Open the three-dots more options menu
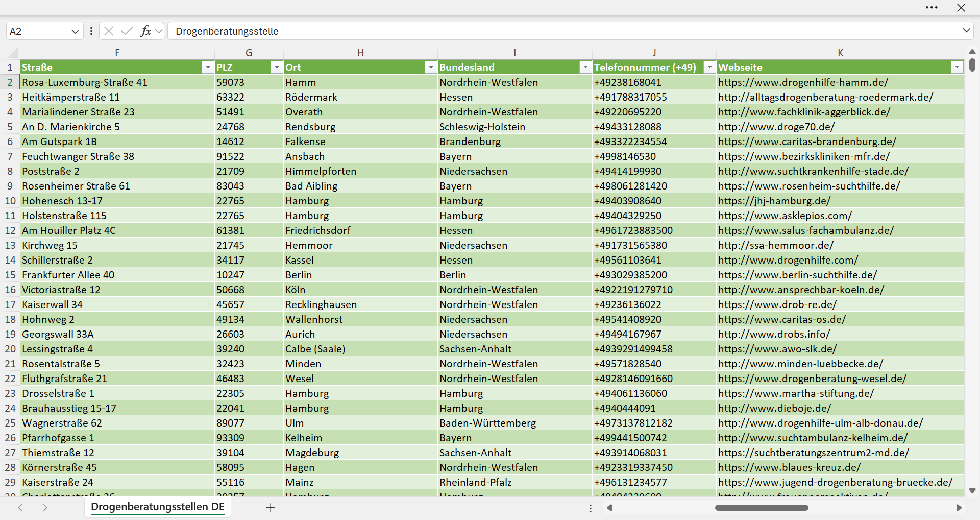Viewport: 980px width, 520px height. pyautogui.click(x=932, y=8)
